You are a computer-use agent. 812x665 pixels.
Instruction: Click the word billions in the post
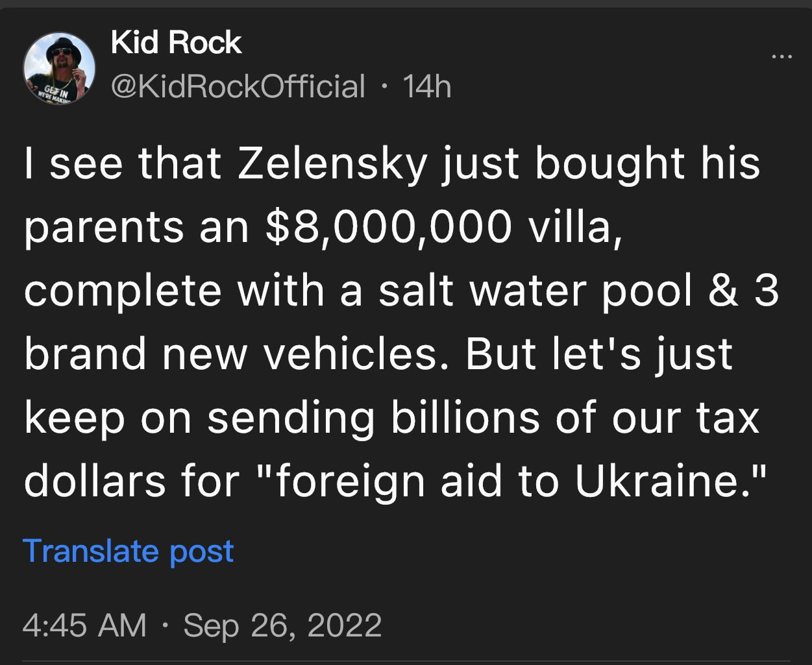click(465, 417)
